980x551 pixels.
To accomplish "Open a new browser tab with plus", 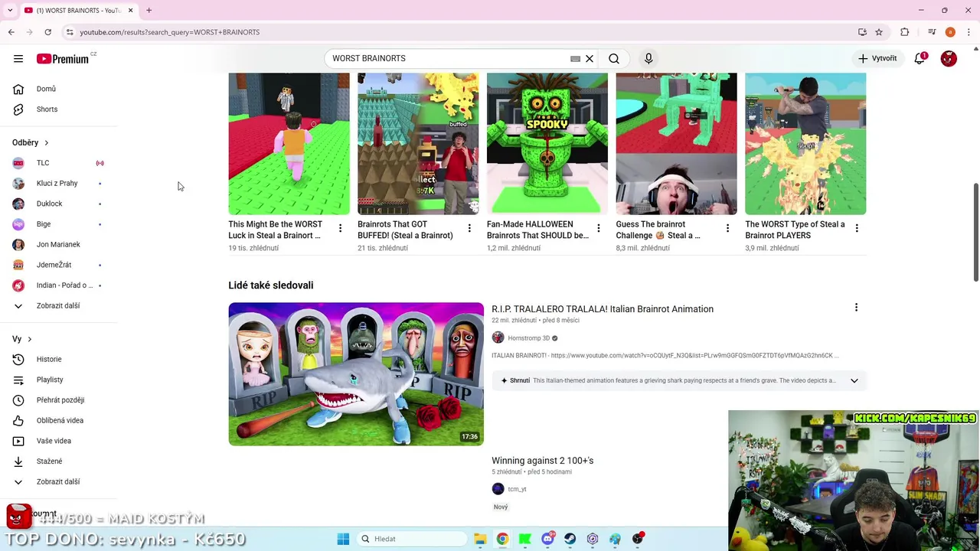I will (x=149, y=10).
